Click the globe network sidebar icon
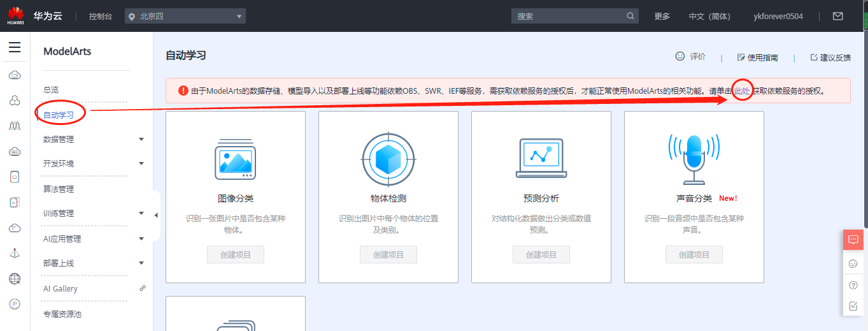Image resolution: width=868 pixels, height=331 pixels. [15, 279]
